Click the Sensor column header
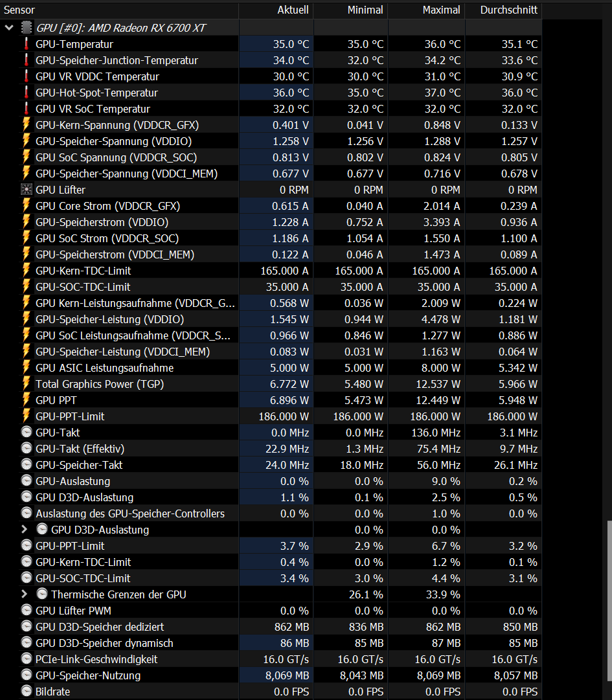The image size is (612, 700). coord(119,10)
